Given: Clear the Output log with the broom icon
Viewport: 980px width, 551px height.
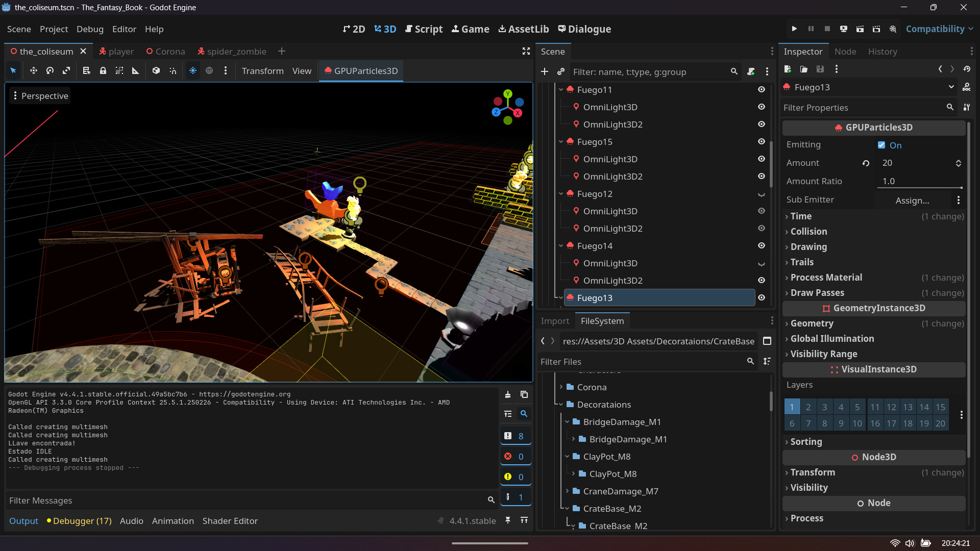Looking at the screenshot, I should tap(508, 394).
